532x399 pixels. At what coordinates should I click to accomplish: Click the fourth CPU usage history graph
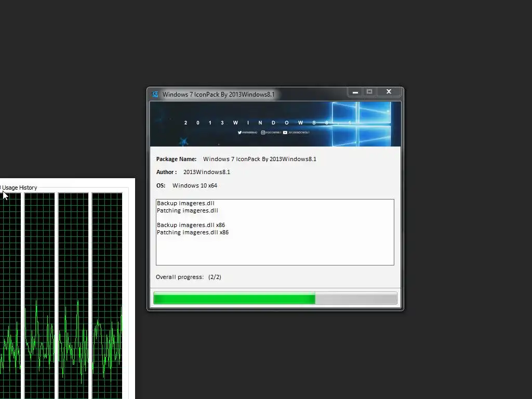pos(107,296)
